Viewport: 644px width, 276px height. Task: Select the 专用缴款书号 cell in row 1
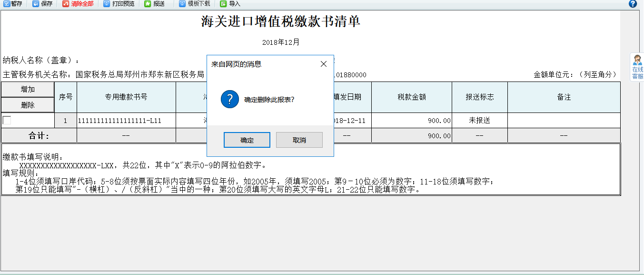click(127, 121)
